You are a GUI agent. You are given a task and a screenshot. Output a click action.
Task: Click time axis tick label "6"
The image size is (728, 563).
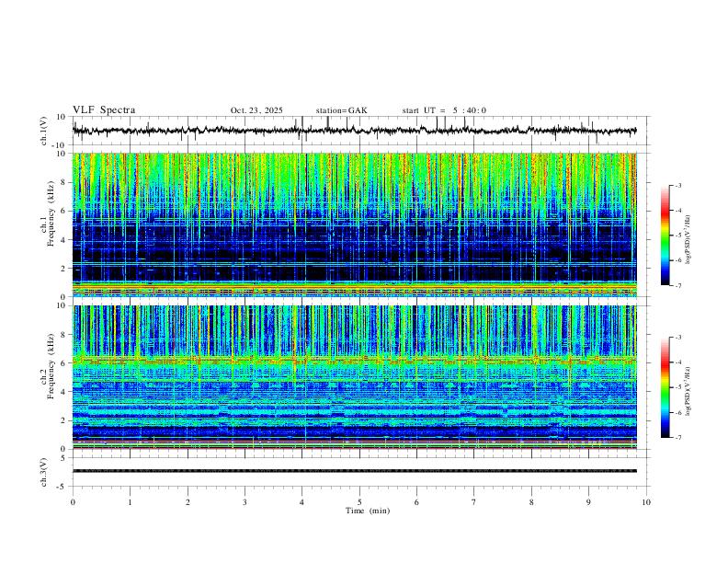[x=416, y=502]
